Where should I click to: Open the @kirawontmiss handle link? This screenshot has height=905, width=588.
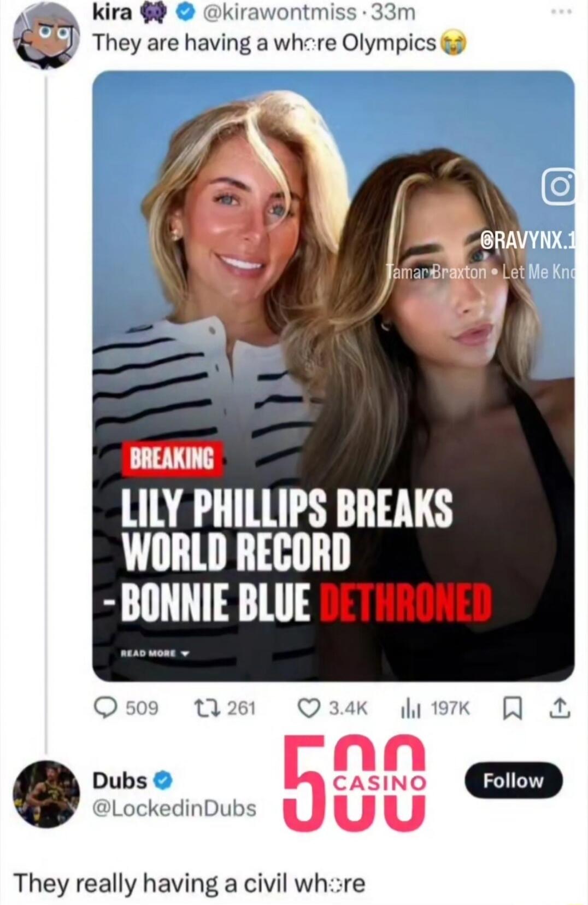point(281,13)
